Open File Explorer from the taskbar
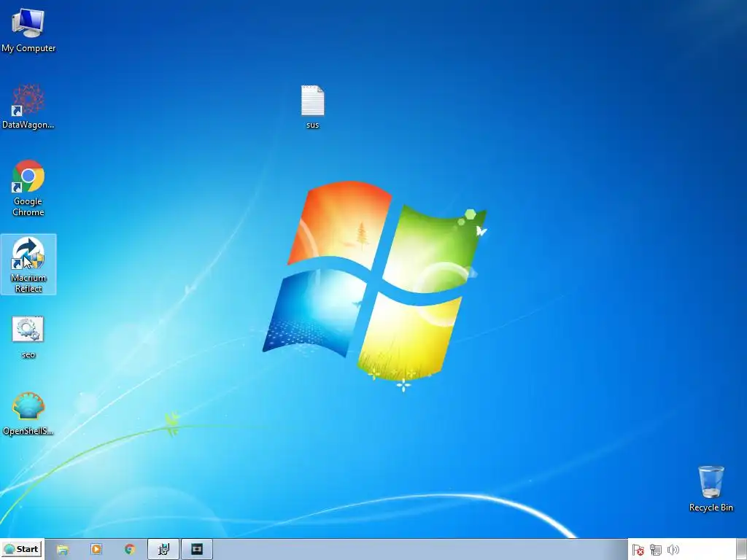Image resolution: width=747 pixels, height=560 pixels. coord(63,550)
